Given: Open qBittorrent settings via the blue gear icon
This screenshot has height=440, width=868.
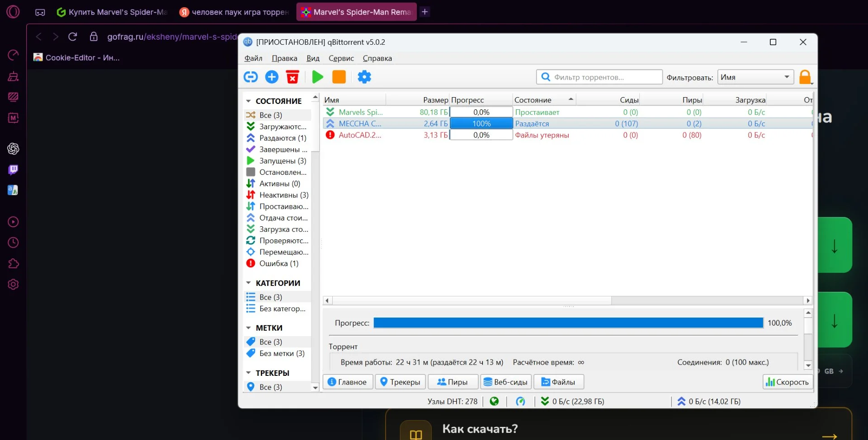Looking at the screenshot, I should tap(364, 77).
